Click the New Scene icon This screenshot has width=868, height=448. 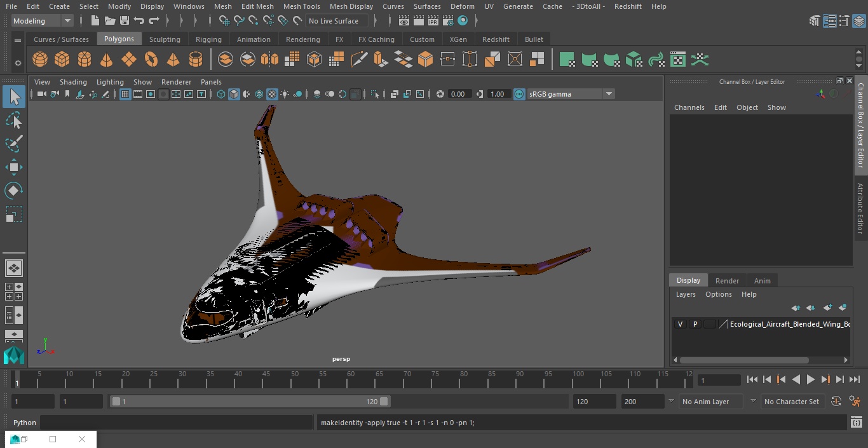click(95, 21)
